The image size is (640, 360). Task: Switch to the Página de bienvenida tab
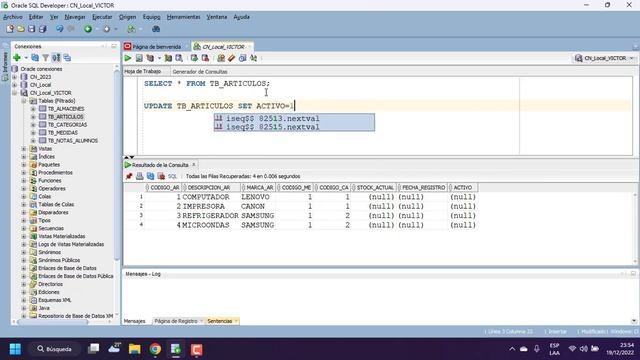[157, 47]
